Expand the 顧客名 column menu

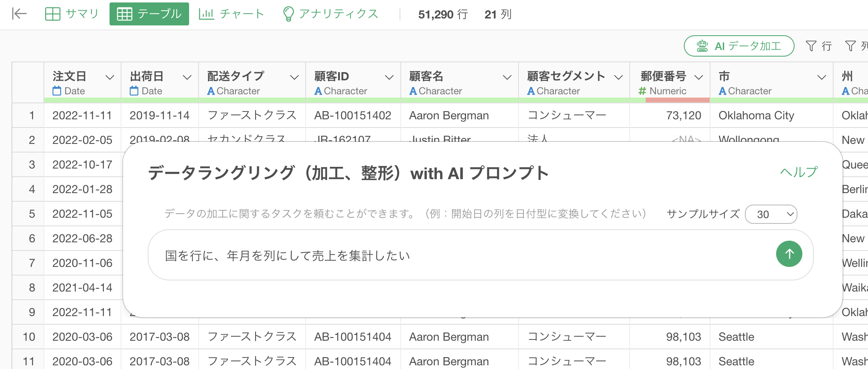click(507, 77)
